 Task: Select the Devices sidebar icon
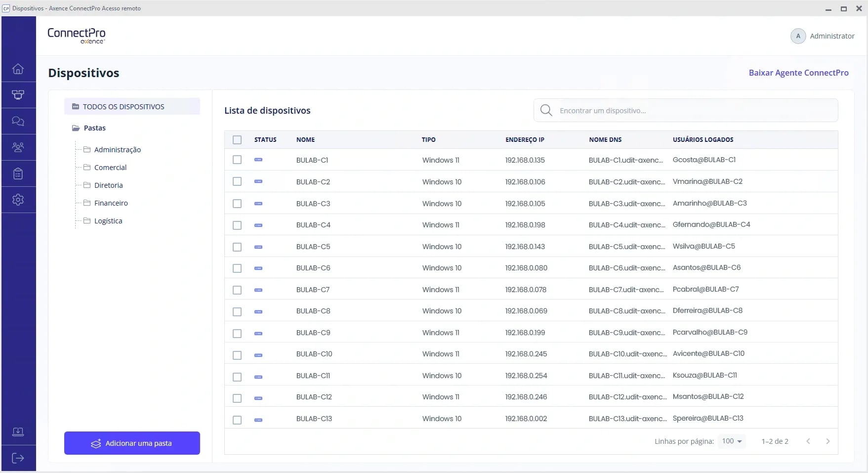[18, 95]
